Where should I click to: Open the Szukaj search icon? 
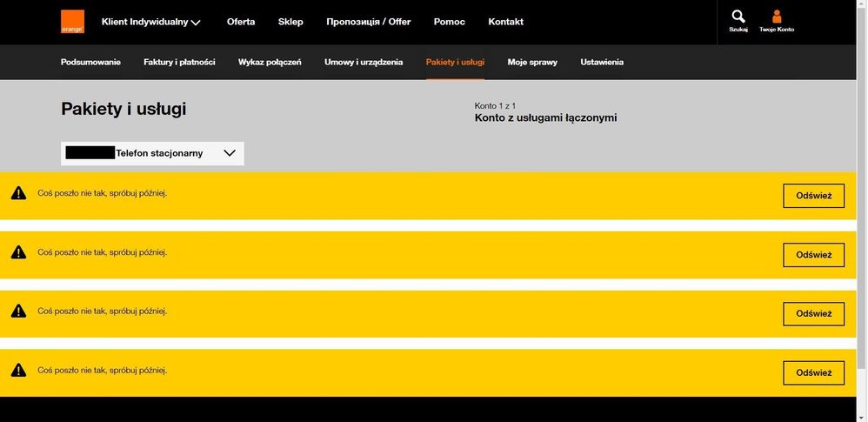coord(738,21)
